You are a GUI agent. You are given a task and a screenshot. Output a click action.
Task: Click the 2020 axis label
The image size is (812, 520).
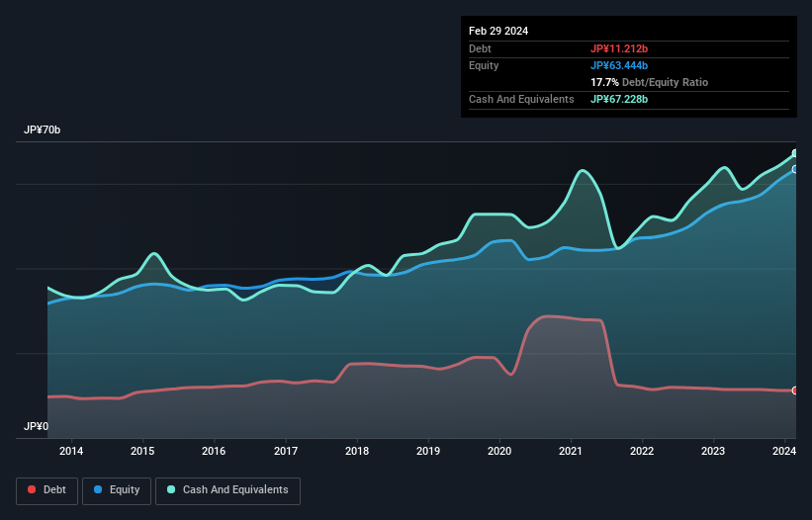pyautogui.click(x=499, y=451)
